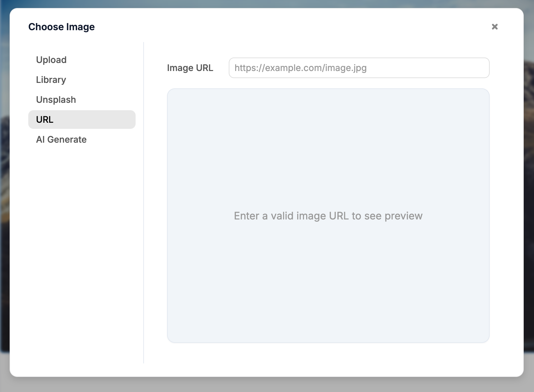This screenshot has width=534, height=392.
Task: Open the Library tab
Action: click(x=51, y=80)
